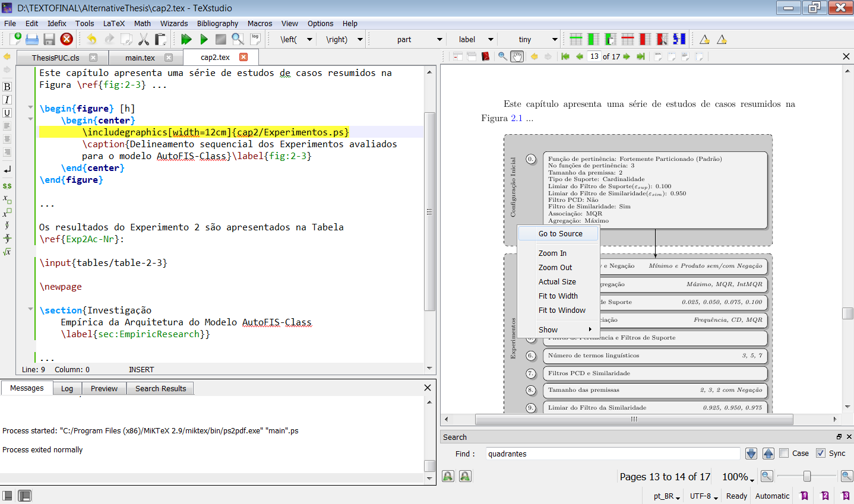Screen dimensions: 854x504
Task: Collapse the \begin{figure} fold marker
Action: (30, 107)
